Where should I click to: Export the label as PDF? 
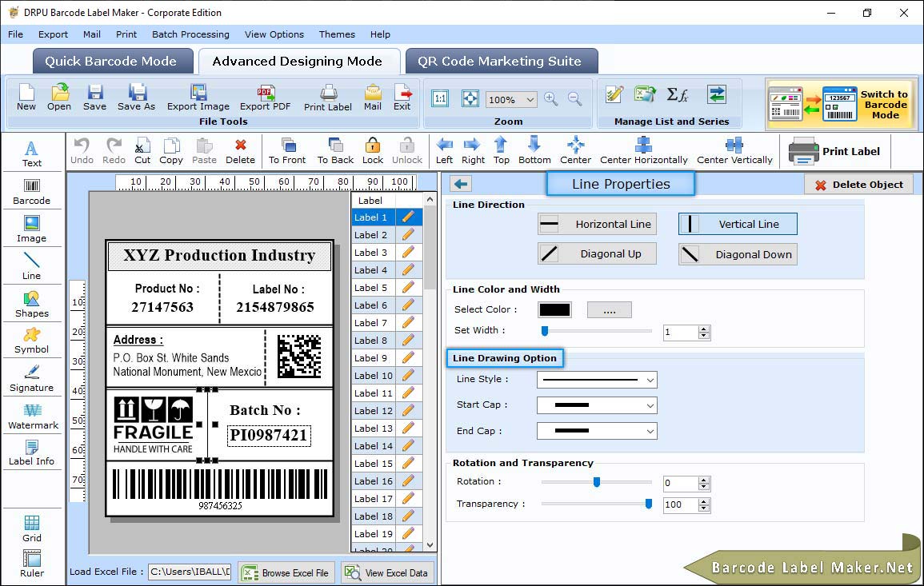(x=265, y=98)
